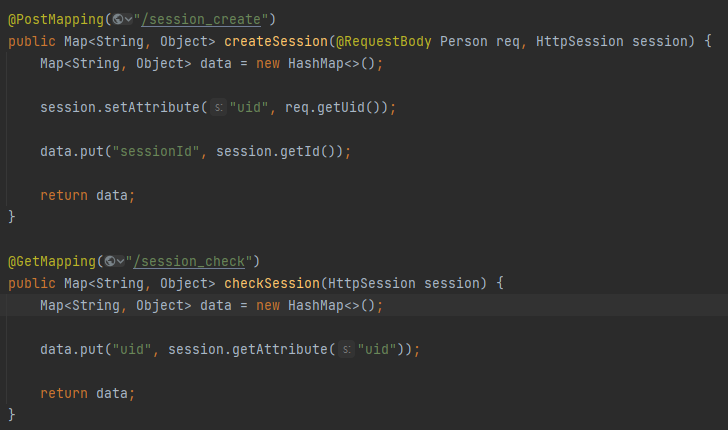Screen dimensions: 728x430
Task: Click the @GetMapping annotation
Action: click(x=52, y=261)
